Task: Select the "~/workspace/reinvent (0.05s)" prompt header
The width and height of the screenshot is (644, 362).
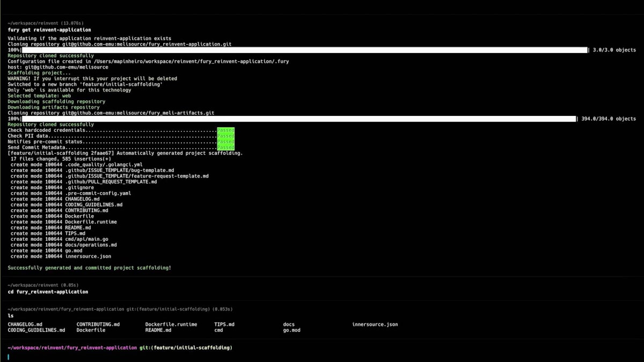Action: pos(43,285)
